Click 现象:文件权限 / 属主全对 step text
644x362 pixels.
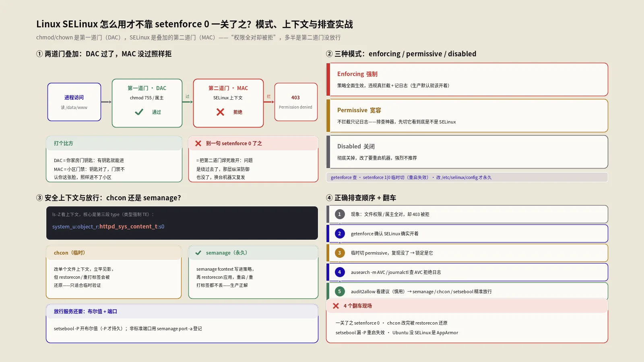click(390, 214)
